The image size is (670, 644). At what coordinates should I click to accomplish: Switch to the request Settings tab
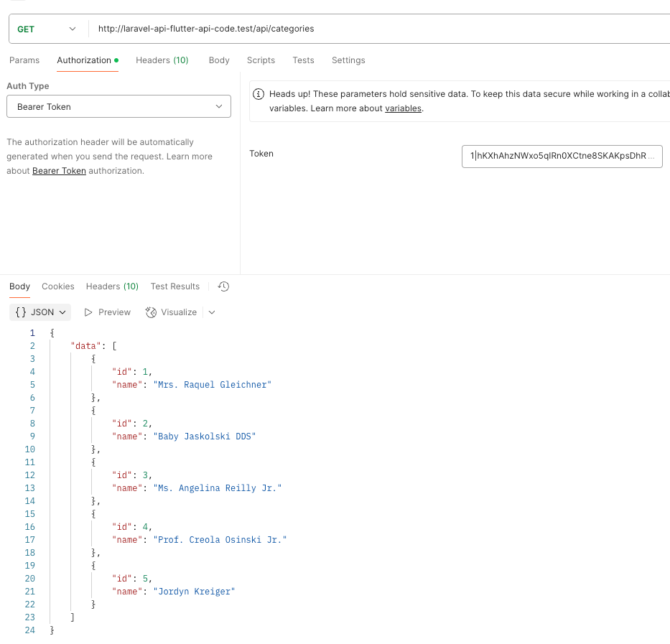tap(348, 60)
